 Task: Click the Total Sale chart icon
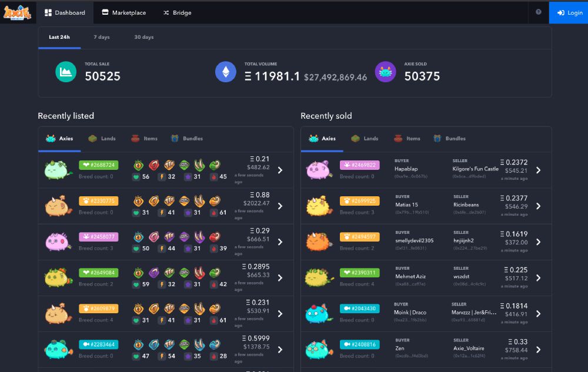(x=66, y=72)
